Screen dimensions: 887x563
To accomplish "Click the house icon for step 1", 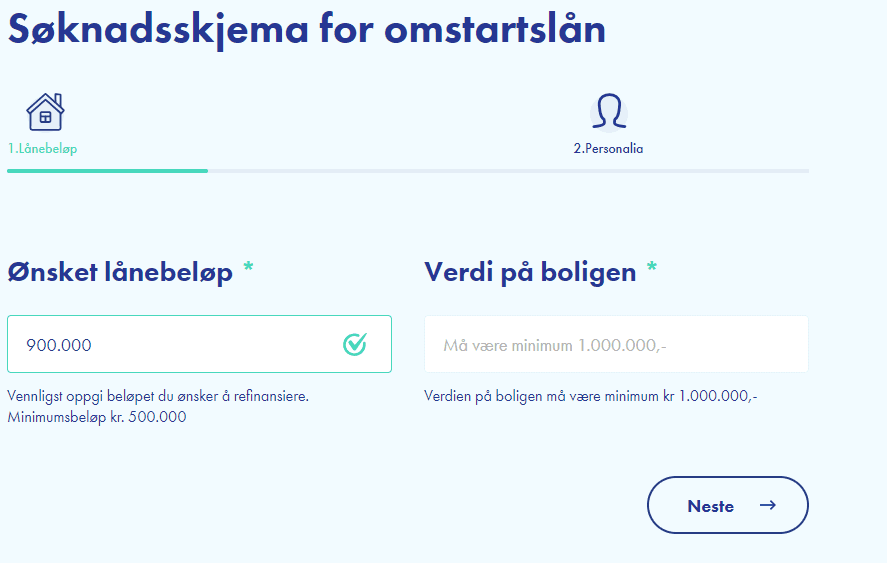I will [x=45, y=112].
